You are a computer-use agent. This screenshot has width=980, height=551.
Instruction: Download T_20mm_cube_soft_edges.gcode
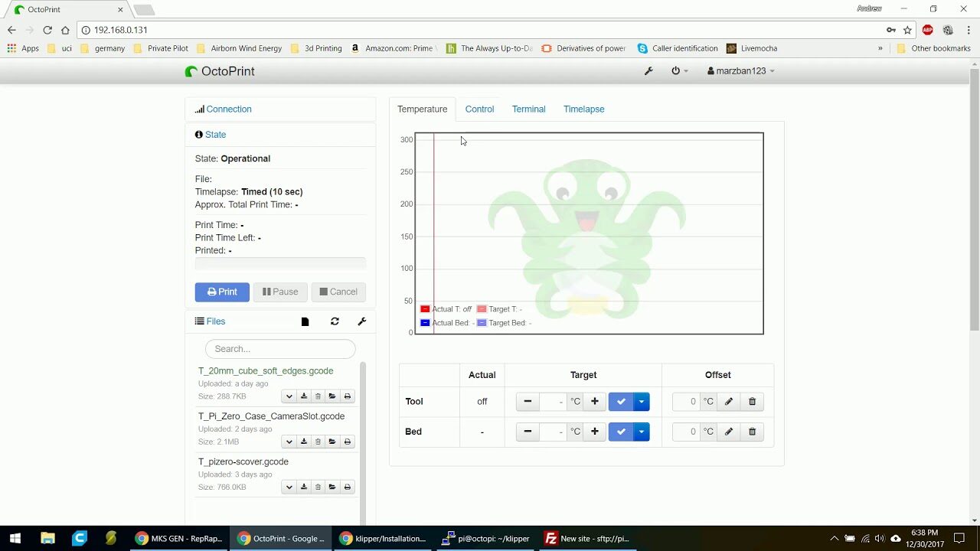[x=303, y=396]
